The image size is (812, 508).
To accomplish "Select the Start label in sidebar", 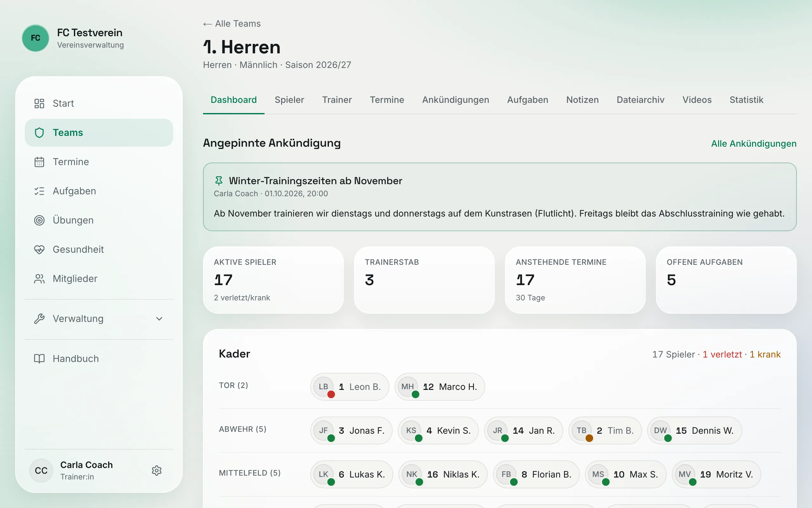I will coord(63,104).
